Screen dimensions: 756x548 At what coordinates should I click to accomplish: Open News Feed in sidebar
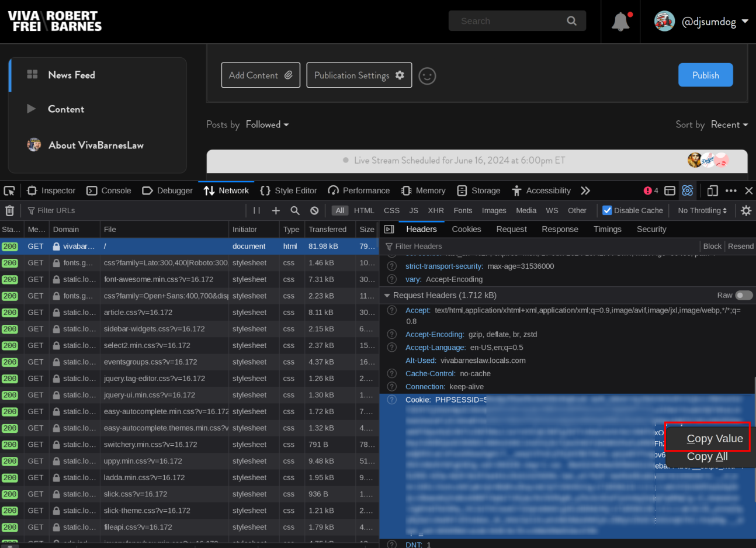tap(71, 75)
